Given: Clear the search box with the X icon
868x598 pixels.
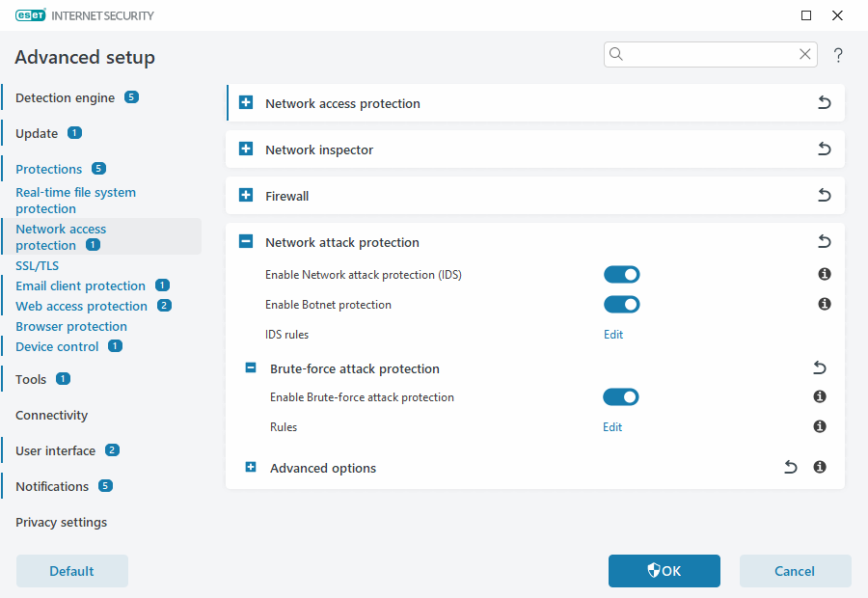Looking at the screenshot, I should (805, 54).
